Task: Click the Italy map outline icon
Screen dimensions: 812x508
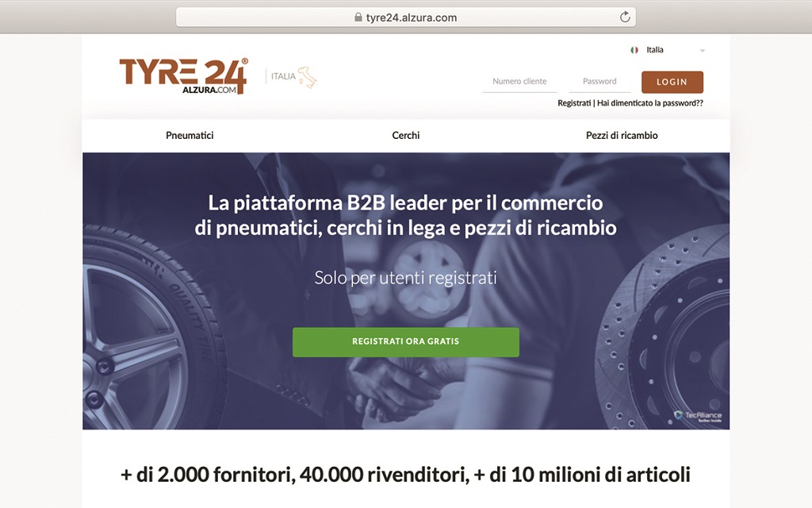Action: (x=307, y=77)
